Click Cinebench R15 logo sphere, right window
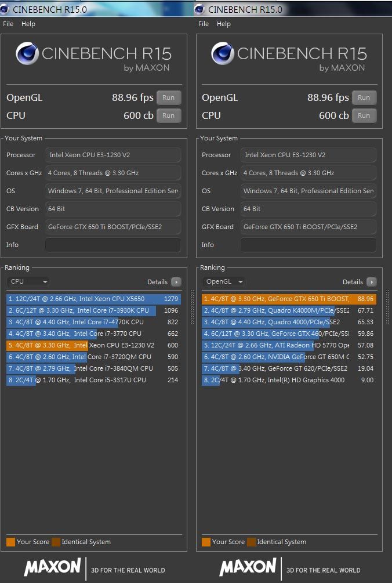The width and height of the screenshot is (392, 583). (223, 53)
